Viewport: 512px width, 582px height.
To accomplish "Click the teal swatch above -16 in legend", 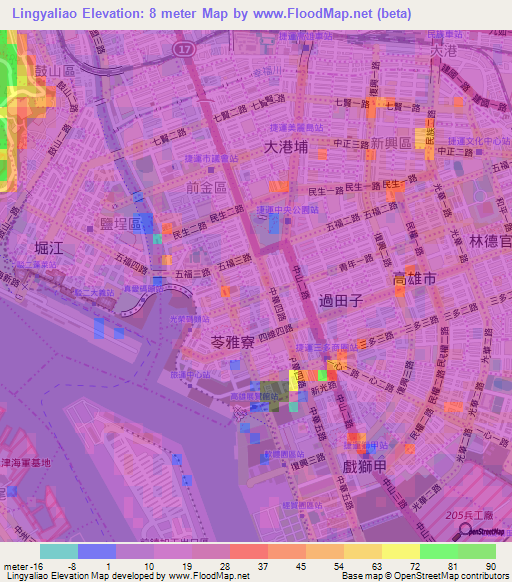I will [59, 551].
